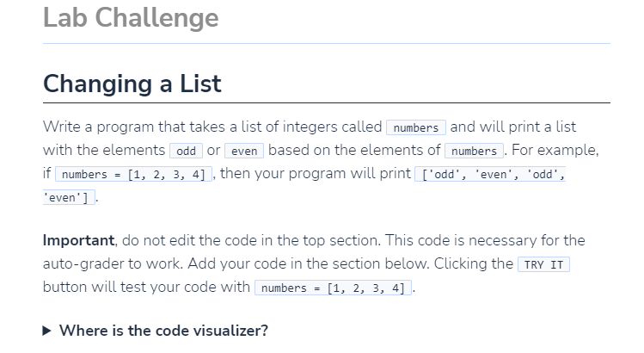Click the 'numbers = [1, 2, 3, 4]' after 'code with'
Screen dimensions: 644x353
point(333,288)
